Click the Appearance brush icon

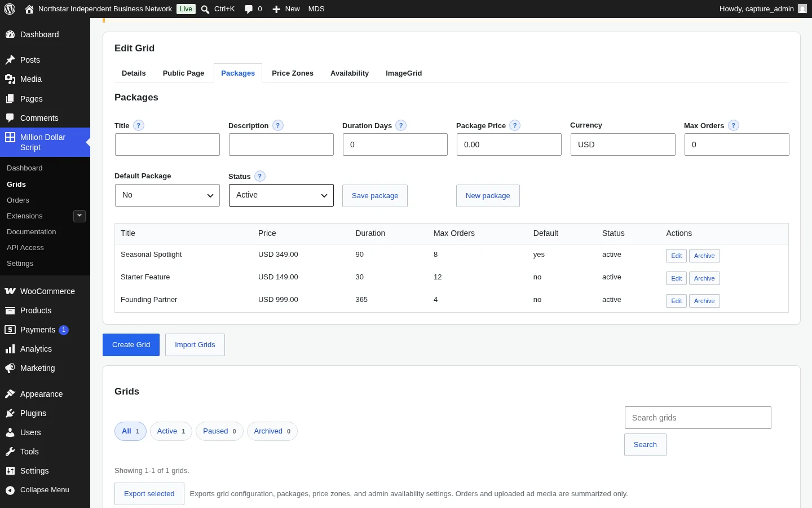point(10,394)
